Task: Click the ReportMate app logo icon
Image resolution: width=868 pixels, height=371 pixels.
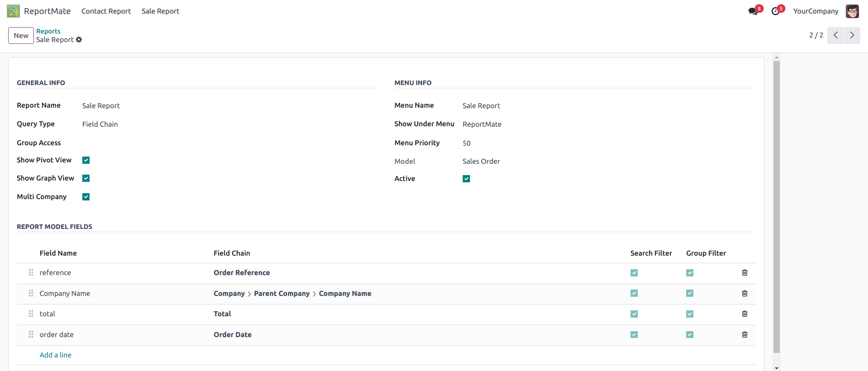Action: [13, 11]
